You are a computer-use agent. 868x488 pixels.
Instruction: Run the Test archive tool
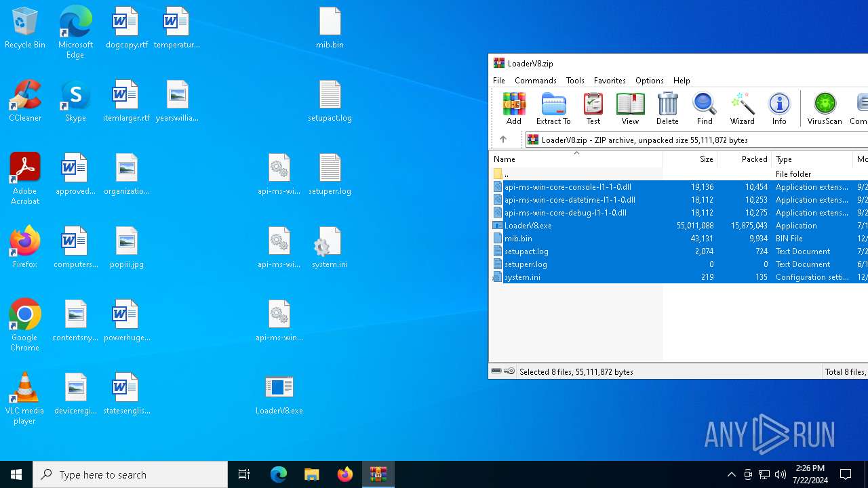(x=593, y=108)
